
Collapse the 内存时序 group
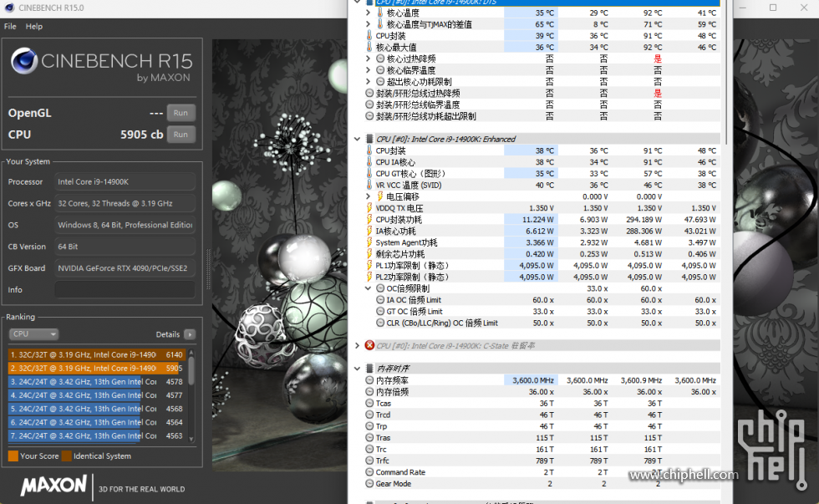tap(358, 369)
